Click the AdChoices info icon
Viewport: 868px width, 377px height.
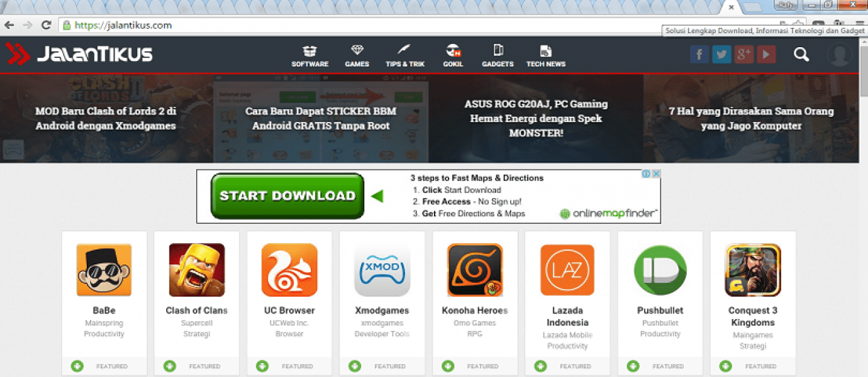(646, 174)
